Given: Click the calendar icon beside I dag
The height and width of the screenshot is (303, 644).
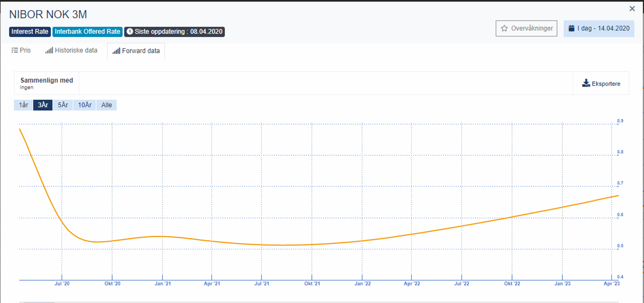Looking at the screenshot, I should point(572,28).
